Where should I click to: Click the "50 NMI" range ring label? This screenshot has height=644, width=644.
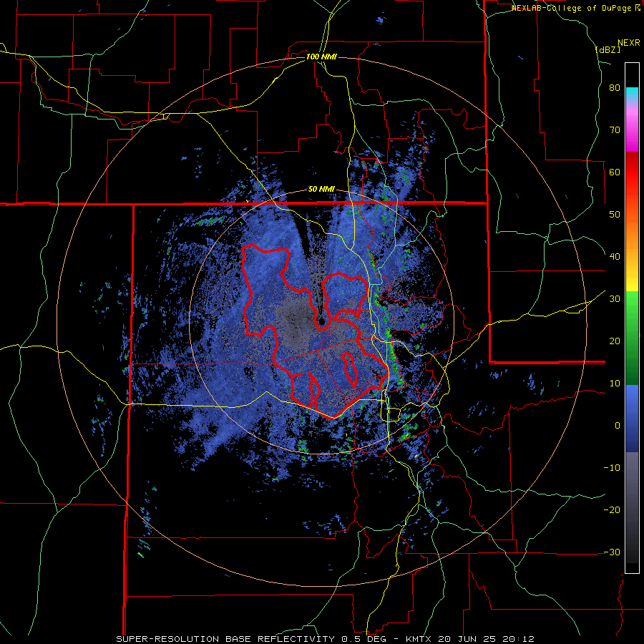(x=321, y=190)
